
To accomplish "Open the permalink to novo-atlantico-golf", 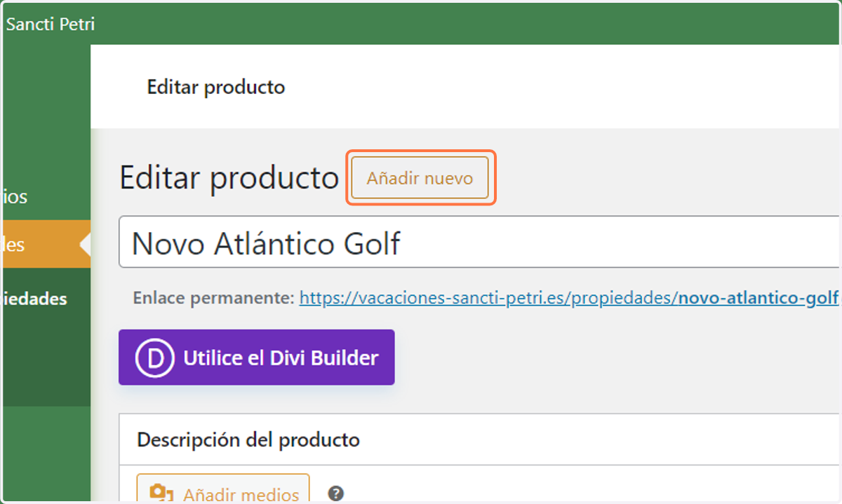I will click(569, 298).
